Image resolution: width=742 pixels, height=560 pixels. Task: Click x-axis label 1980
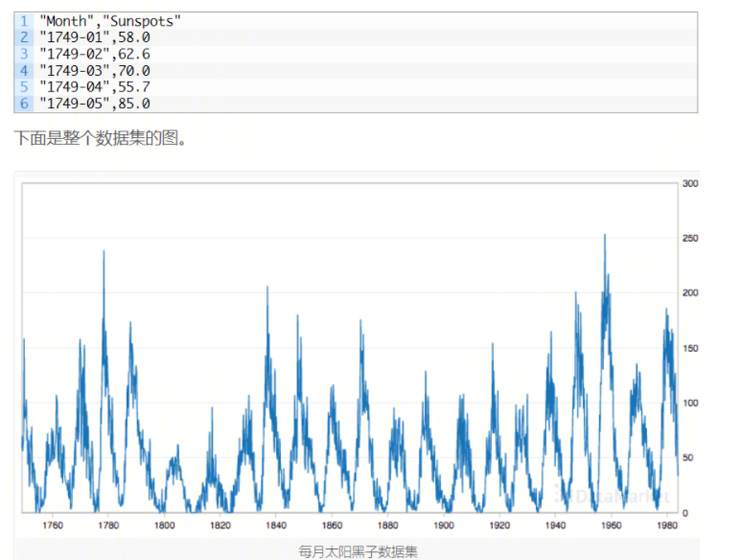coord(667,525)
